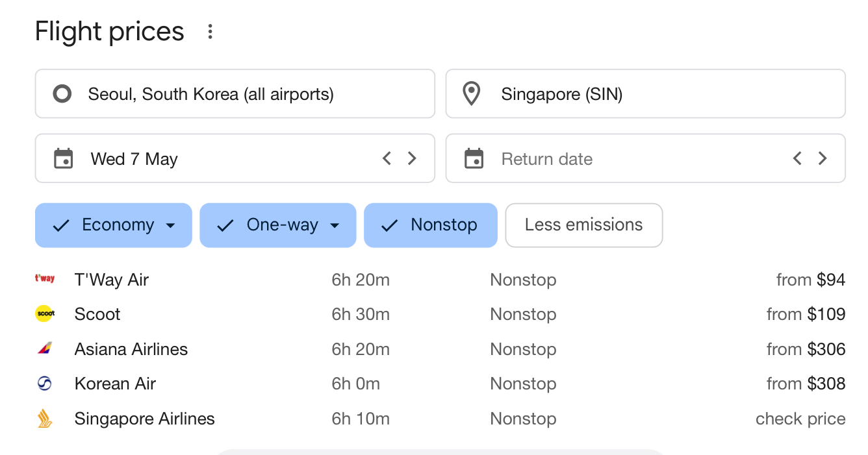Viewport: 868px width, 455px height.
Task: Select the Korean Air flight name
Action: (116, 384)
